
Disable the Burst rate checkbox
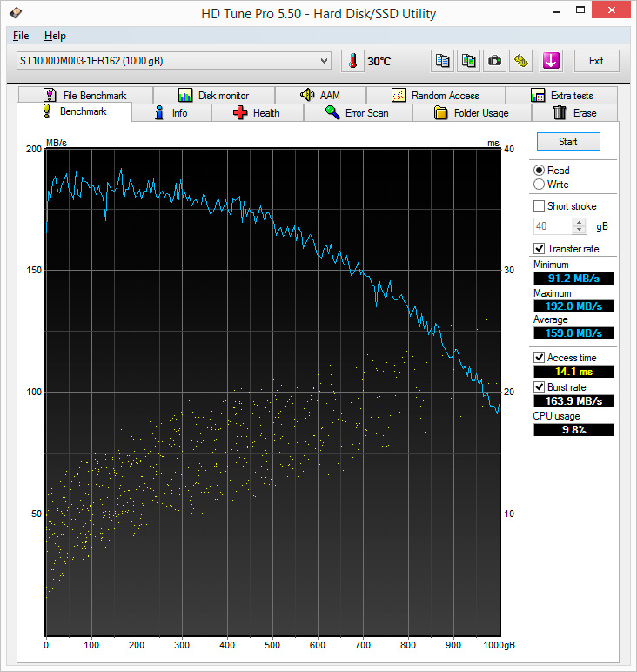[540, 386]
